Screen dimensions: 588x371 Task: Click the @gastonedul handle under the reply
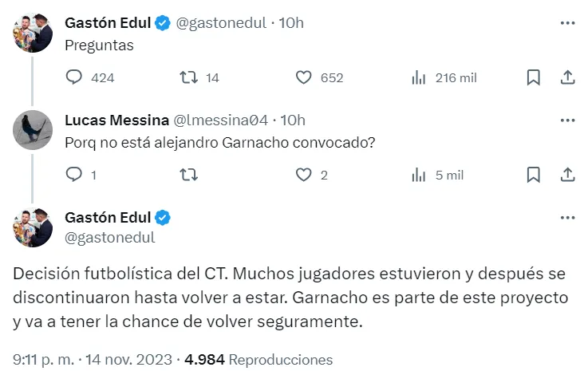[109, 237]
